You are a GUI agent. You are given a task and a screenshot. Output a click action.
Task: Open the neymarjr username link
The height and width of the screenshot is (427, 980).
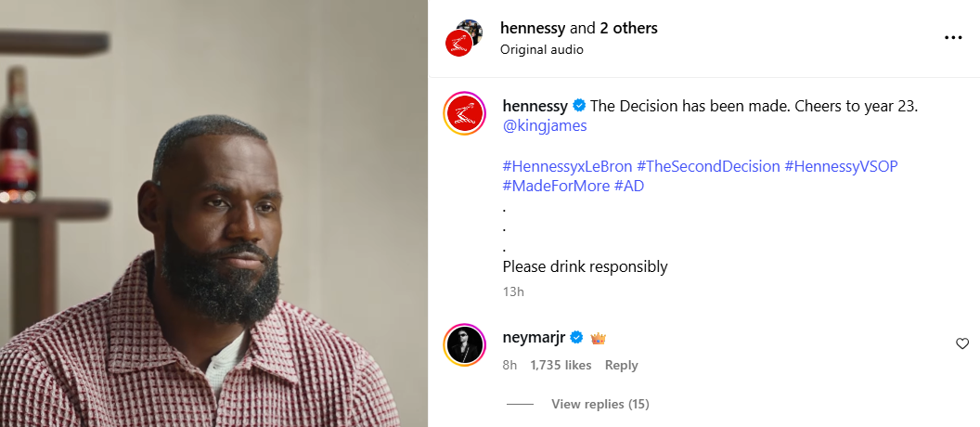pos(534,338)
